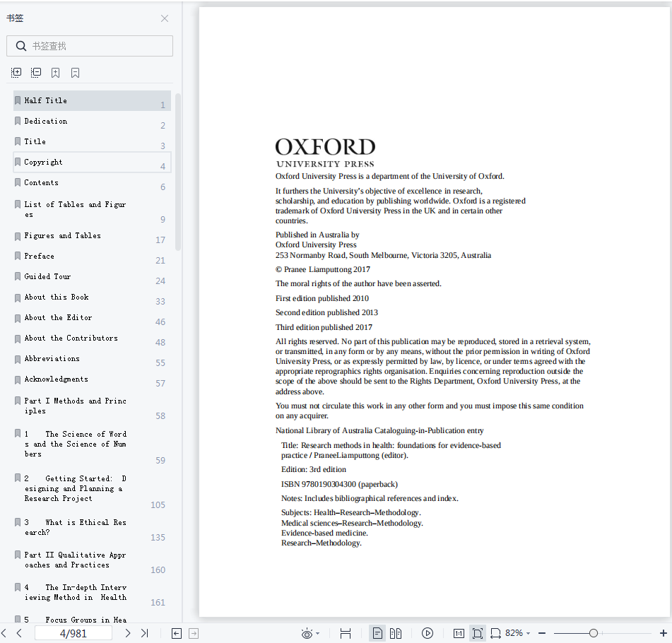This screenshot has height=643, width=672.
Task: Go forward to next view
Action: tap(194, 633)
